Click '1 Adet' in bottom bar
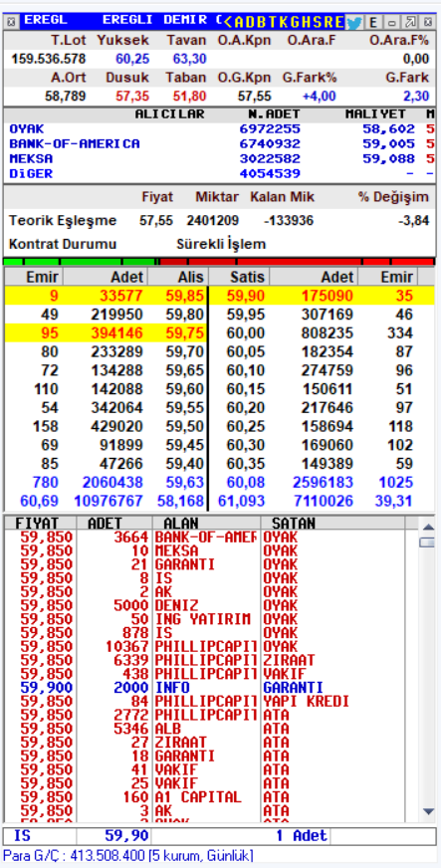 coord(302,836)
